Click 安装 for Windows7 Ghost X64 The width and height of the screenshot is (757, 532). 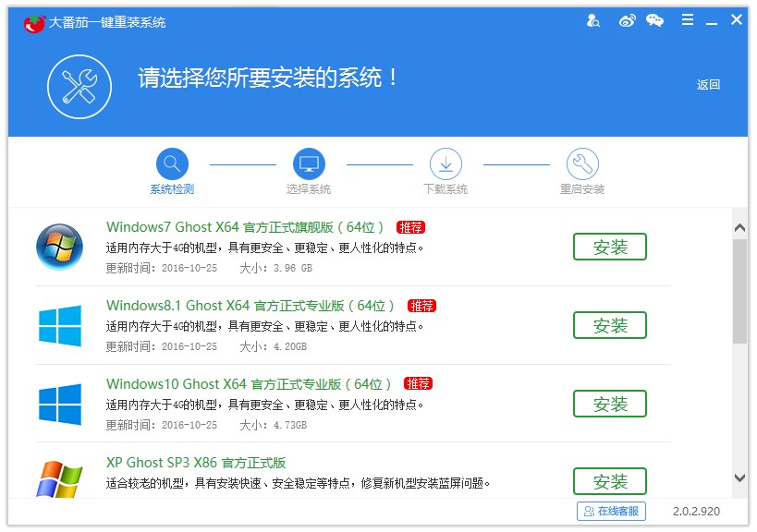point(609,247)
